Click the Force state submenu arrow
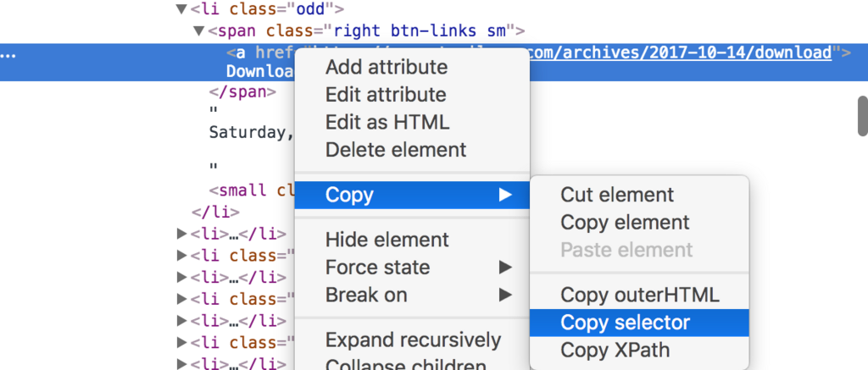Image resolution: width=868 pixels, height=370 pixels. coord(505,268)
